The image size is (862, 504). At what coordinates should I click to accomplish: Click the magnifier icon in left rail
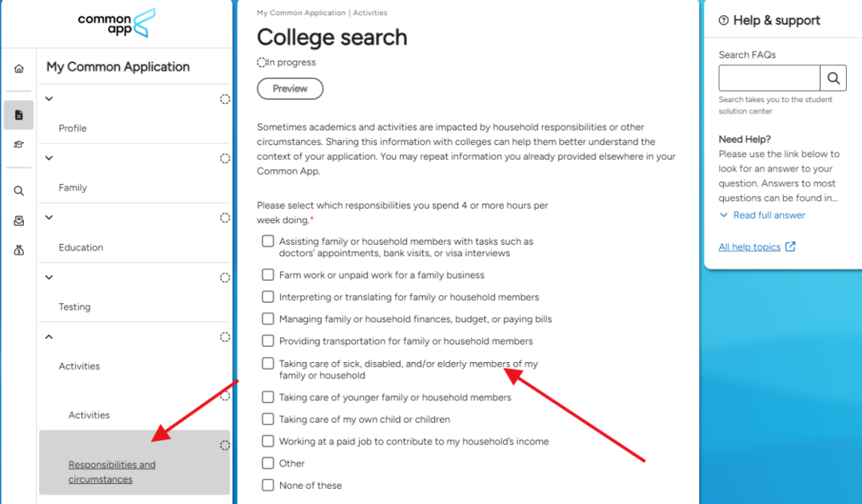(x=18, y=191)
